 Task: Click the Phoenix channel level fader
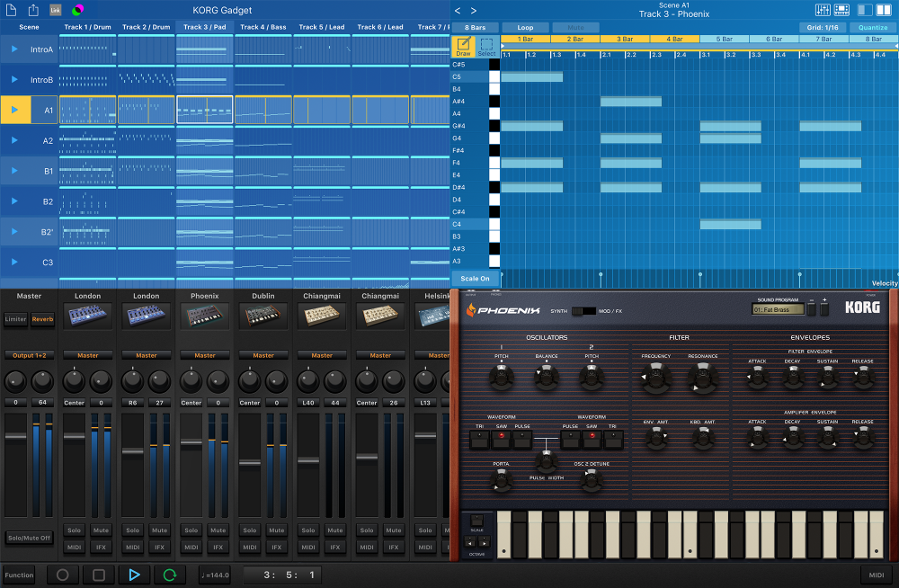coord(191,442)
